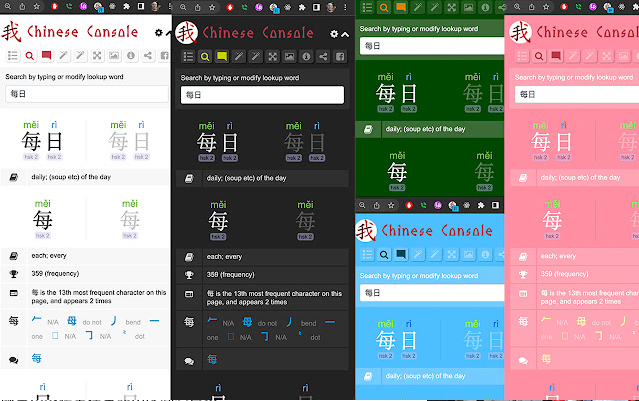Click the chat bubbles icon in white panel
Viewport: 639px width, 401px height.
(13, 360)
